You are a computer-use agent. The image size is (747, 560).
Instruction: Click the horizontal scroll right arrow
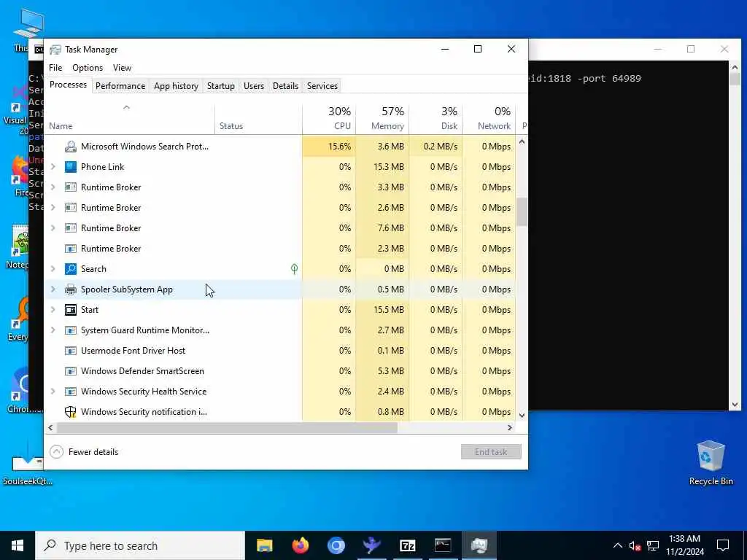[510, 427]
